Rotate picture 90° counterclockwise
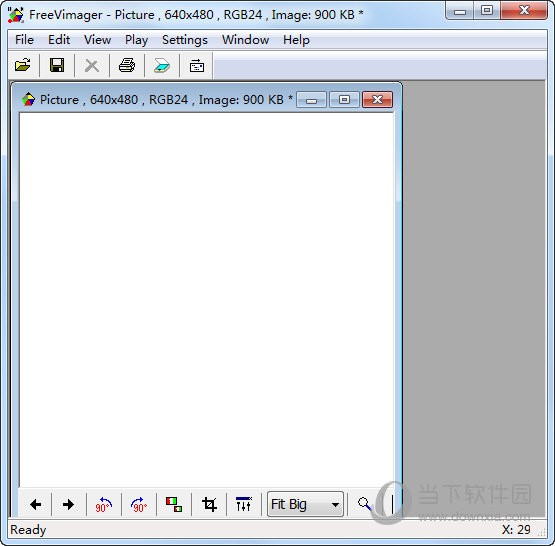 tap(103, 504)
